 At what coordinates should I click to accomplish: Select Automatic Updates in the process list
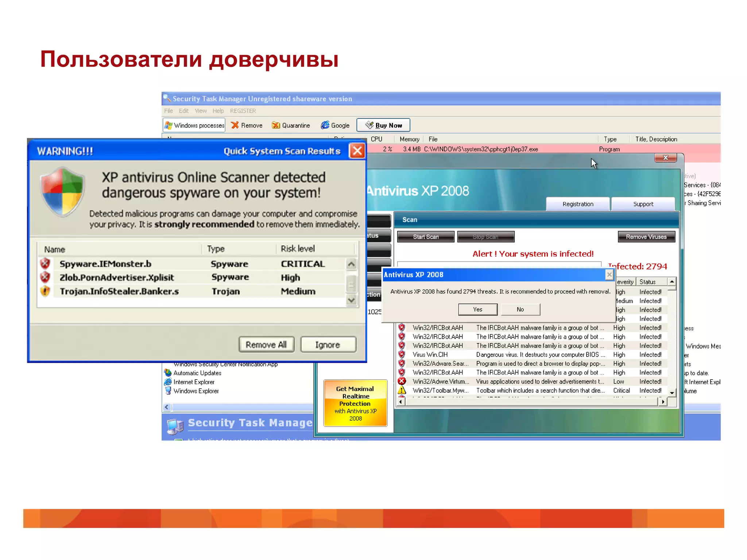[x=197, y=373]
